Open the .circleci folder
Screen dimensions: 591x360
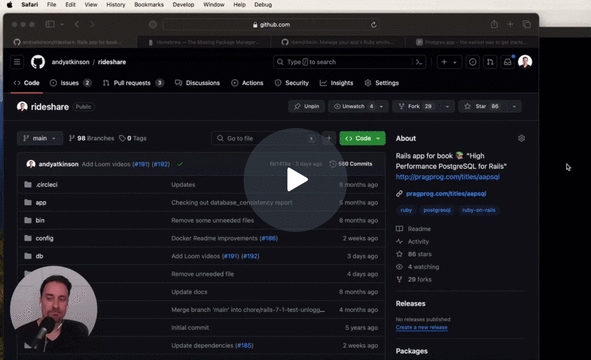(46, 185)
